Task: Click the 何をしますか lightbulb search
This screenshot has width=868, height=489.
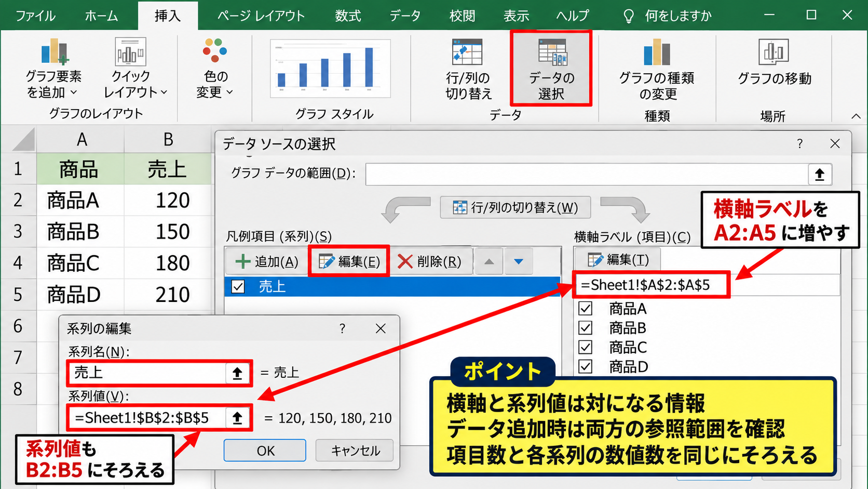Action: (667, 16)
